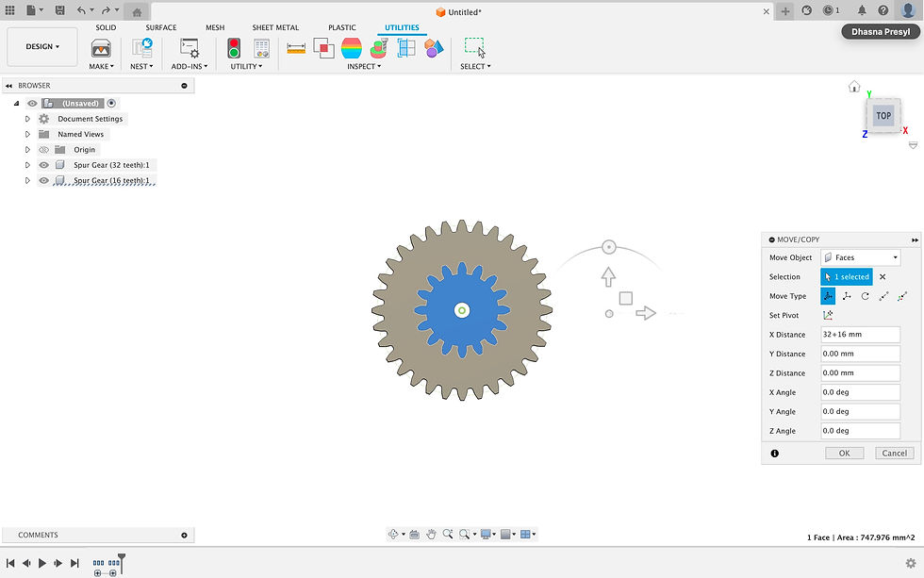Open the Design workspace dropdown
This screenshot has height=578, width=924.
pos(42,46)
